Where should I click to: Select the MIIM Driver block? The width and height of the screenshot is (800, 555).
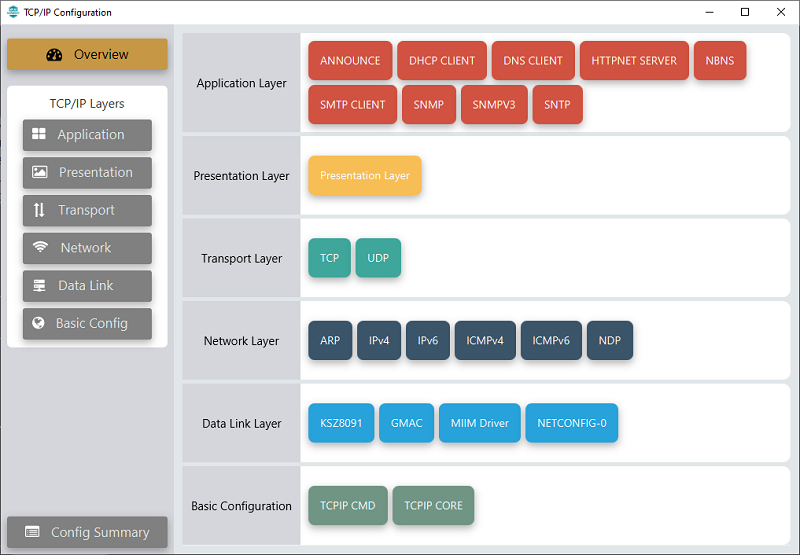point(479,423)
